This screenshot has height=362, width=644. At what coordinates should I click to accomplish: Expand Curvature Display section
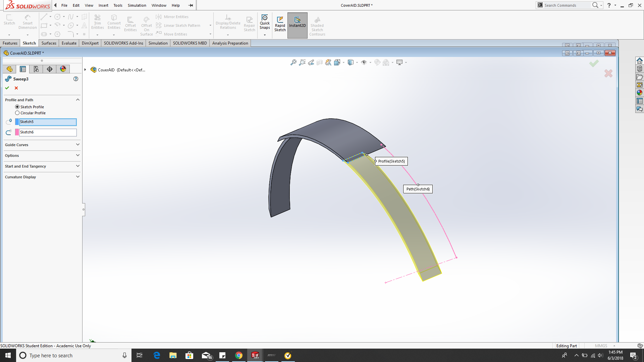coord(78,177)
